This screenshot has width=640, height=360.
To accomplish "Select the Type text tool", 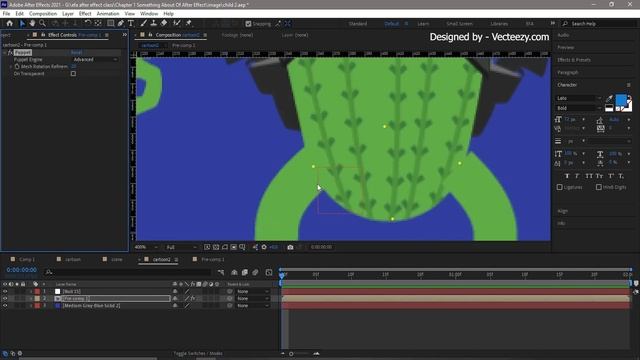I will tap(131, 23).
